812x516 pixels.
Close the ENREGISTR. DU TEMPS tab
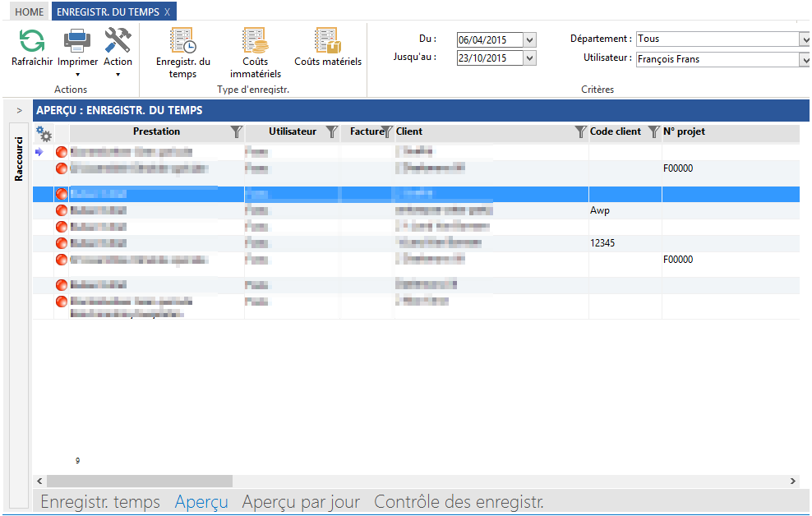click(x=168, y=12)
